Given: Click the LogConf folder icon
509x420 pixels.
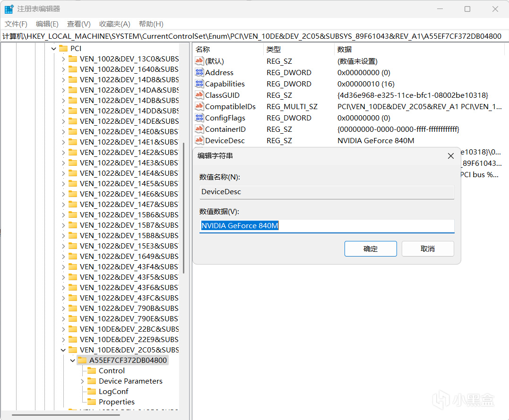Looking at the screenshot, I should click(x=92, y=392).
